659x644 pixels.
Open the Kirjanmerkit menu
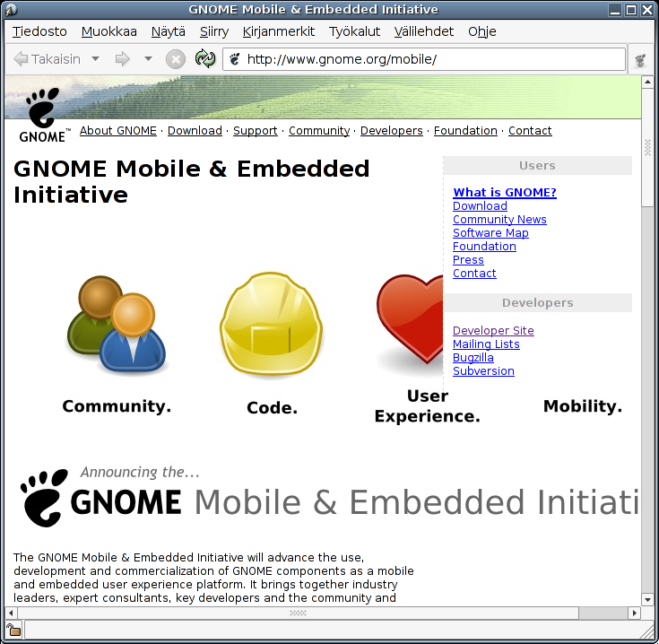click(x=278, y=31)
